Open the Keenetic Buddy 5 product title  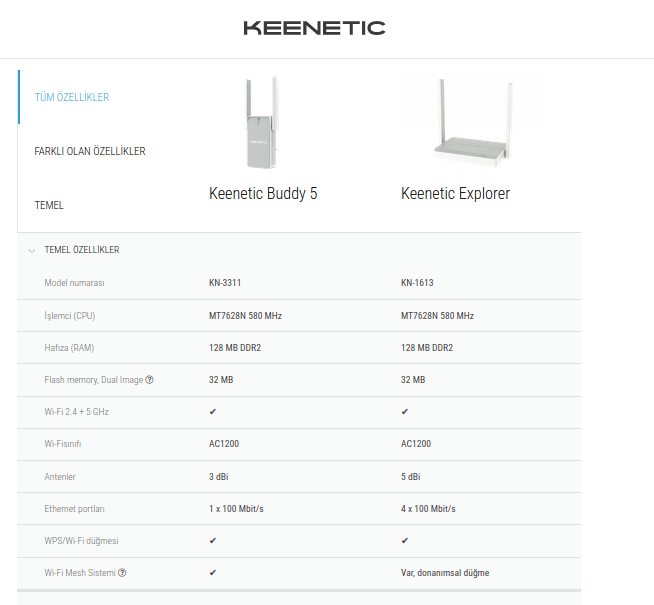(263, 193)
